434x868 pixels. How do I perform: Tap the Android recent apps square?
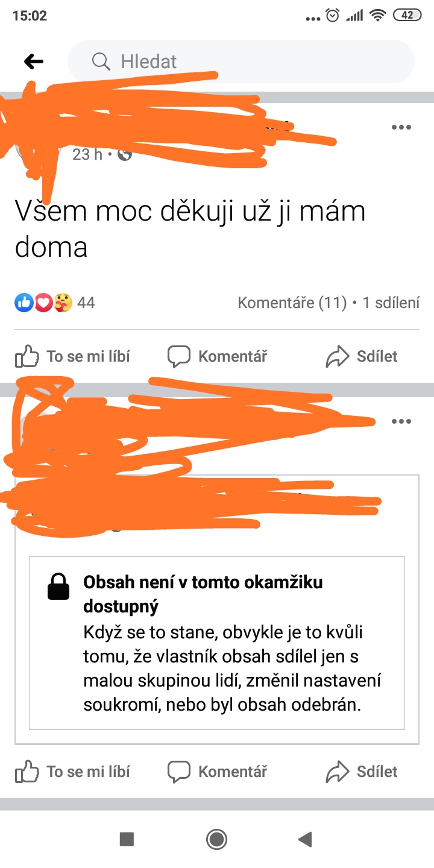pyautogui.click(x=127, y=839)
